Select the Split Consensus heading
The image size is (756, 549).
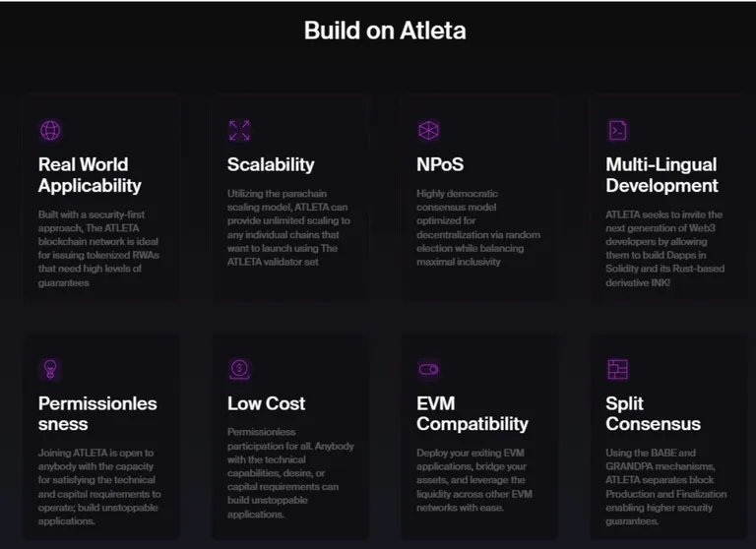point(653,413)
